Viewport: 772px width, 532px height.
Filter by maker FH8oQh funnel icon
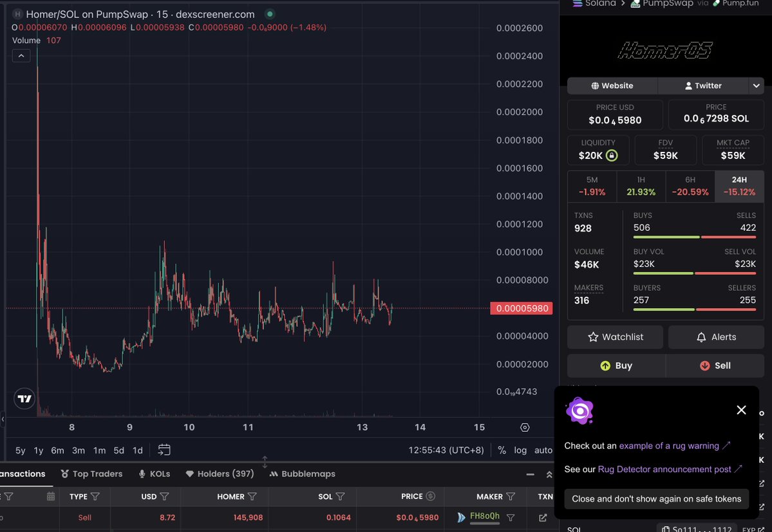tap(511, 518)
